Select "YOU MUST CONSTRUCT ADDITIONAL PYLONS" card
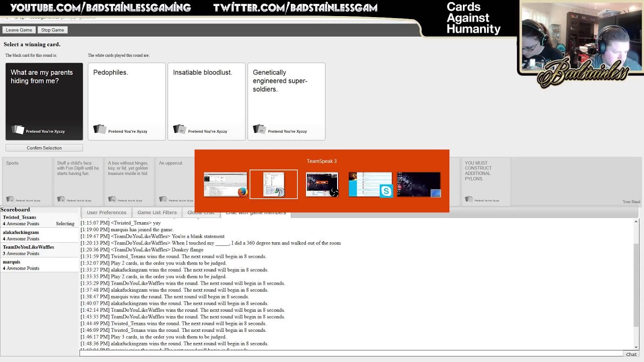 tap(486, 182)
